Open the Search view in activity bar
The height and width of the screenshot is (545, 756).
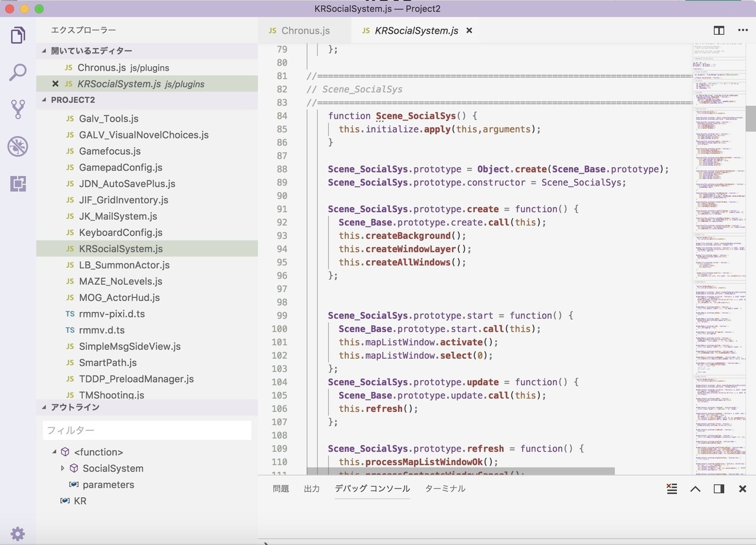[18, 72]
